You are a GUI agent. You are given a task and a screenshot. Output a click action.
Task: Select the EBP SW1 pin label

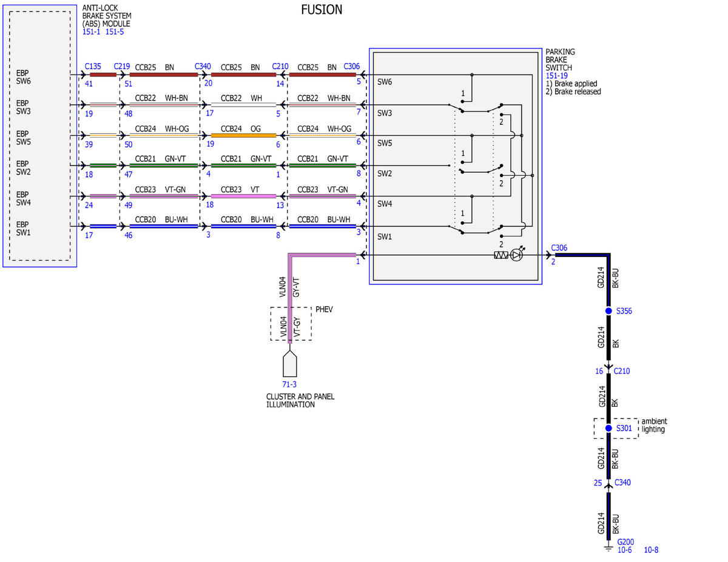23,229
